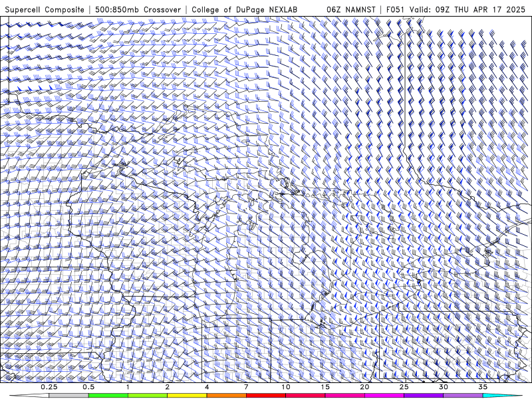Click the white arrow start of color bar
Viewport: 532px width, 399px height.
pyautogui.click(x=29, y=396)
